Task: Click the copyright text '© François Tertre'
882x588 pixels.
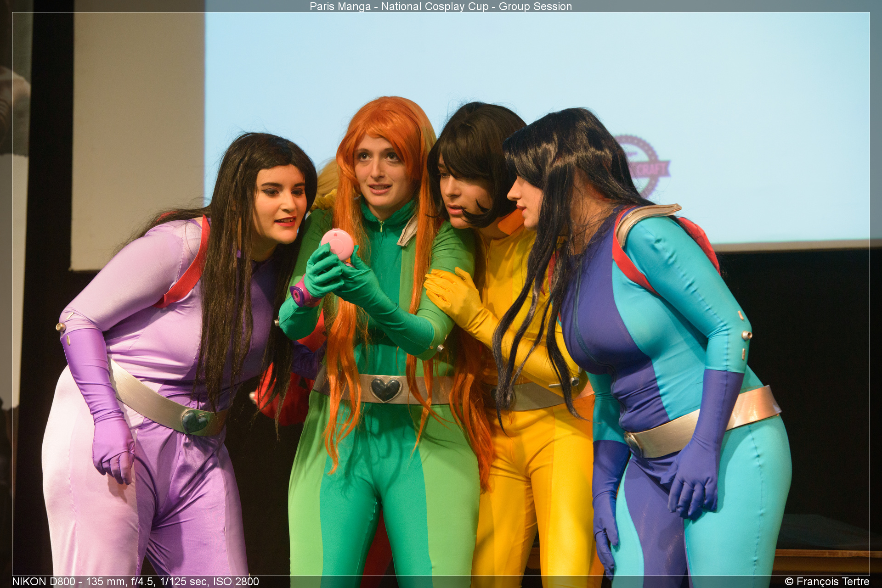Action: (x=827, y=582)
